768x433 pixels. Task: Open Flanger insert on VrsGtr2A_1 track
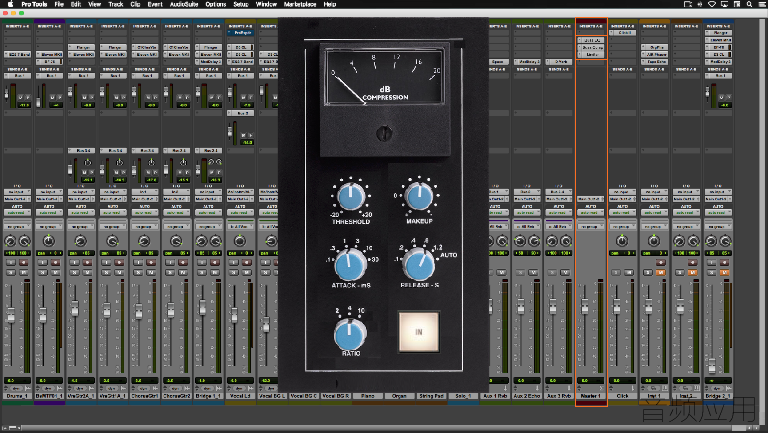(81, 48)
